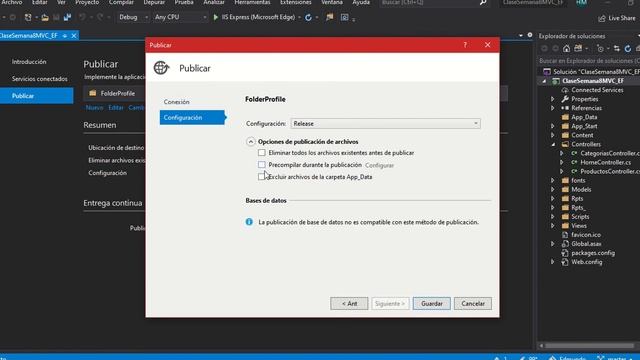Check Eliminar todos los archivos existentes checkbox

coord(262,153)
